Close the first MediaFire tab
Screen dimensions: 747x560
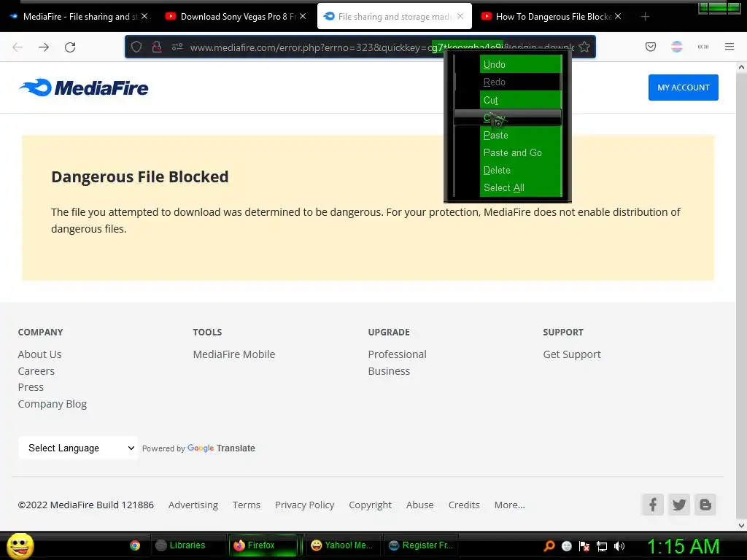[144, 16]
